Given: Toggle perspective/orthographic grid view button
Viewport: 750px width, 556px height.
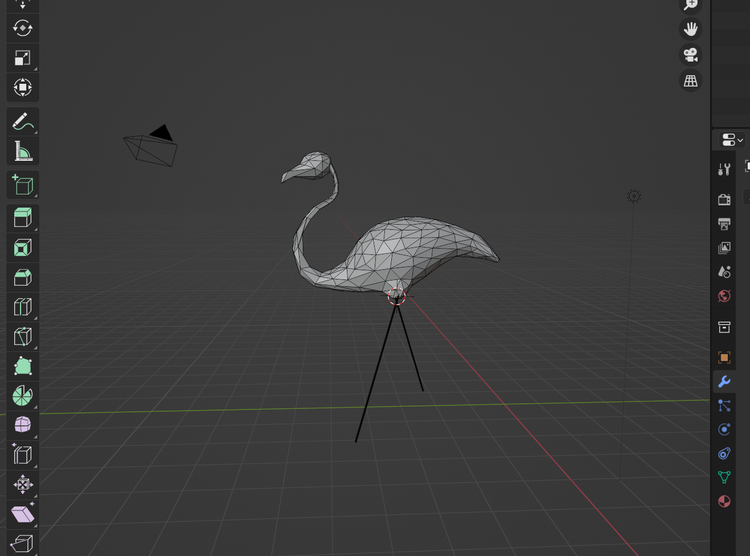Looking at the screenshot, I should click(690, 81).
